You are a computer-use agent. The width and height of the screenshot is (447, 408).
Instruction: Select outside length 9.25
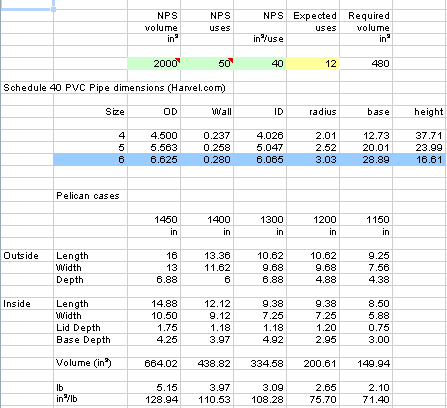(x=379, y=256)
